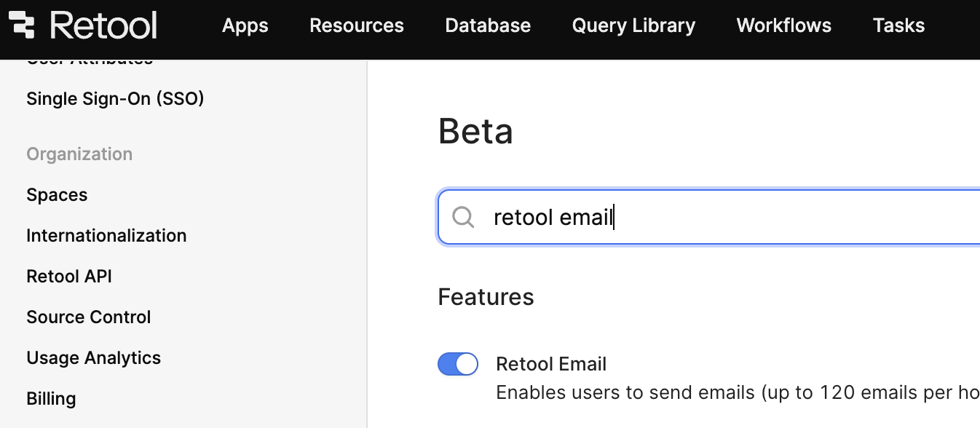Open the Tasks tab
The height and width of the screenshot is (428, 980).
(898, 25)
